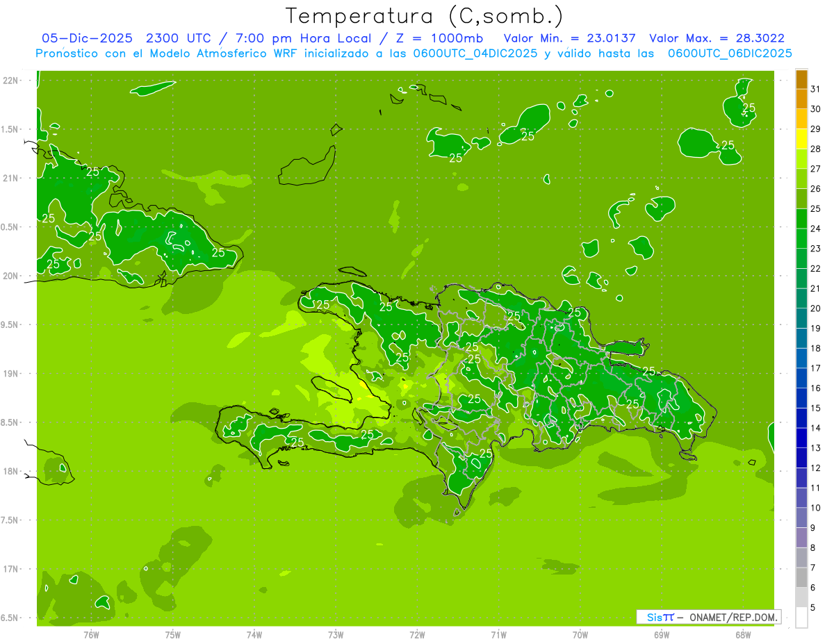Click the '18N' latitude label

[x=12, y=471]
